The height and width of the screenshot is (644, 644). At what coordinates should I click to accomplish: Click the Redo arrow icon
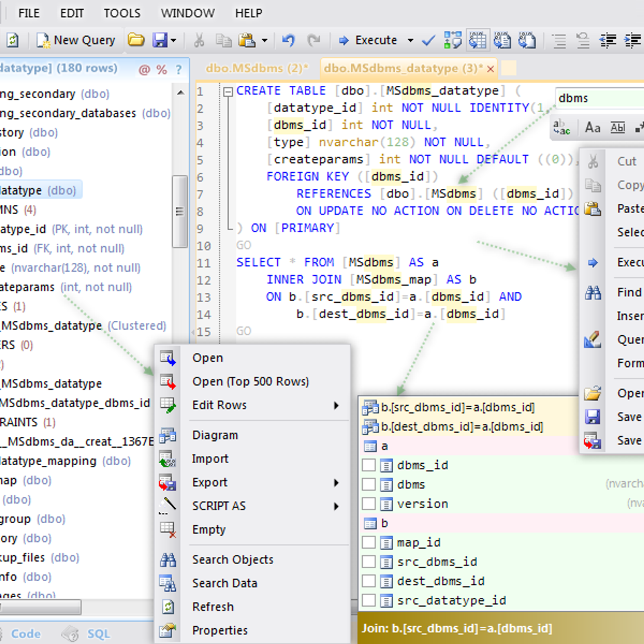point(314,40)
